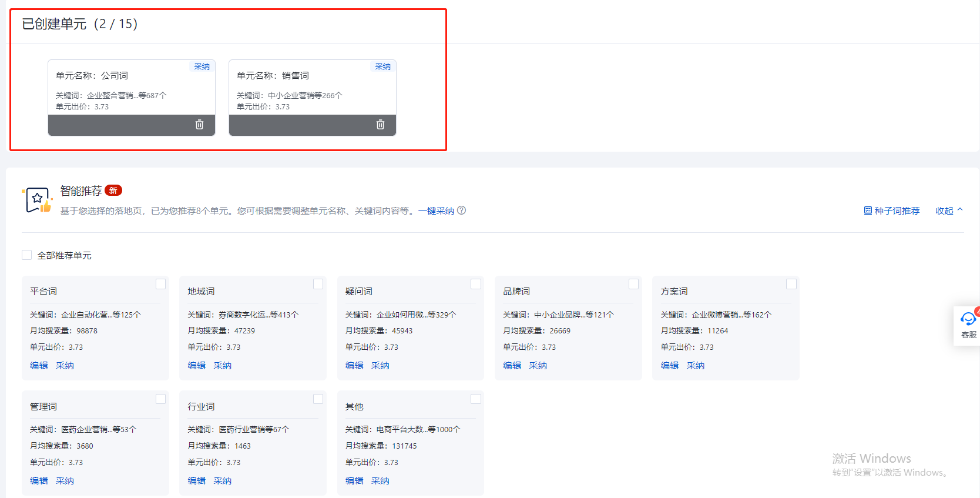
Task: Click 一键采纳 to adopt all units
Action: tap(436, 211)
